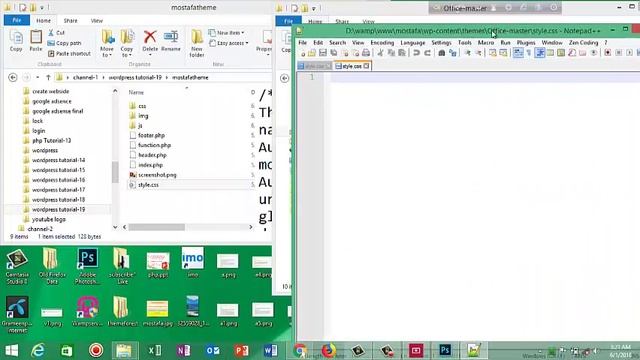Open the Replace icon in Notepad++ toolbar
Image resolution: width=640 pixels, height=360 pixels.
pos(453,53)
